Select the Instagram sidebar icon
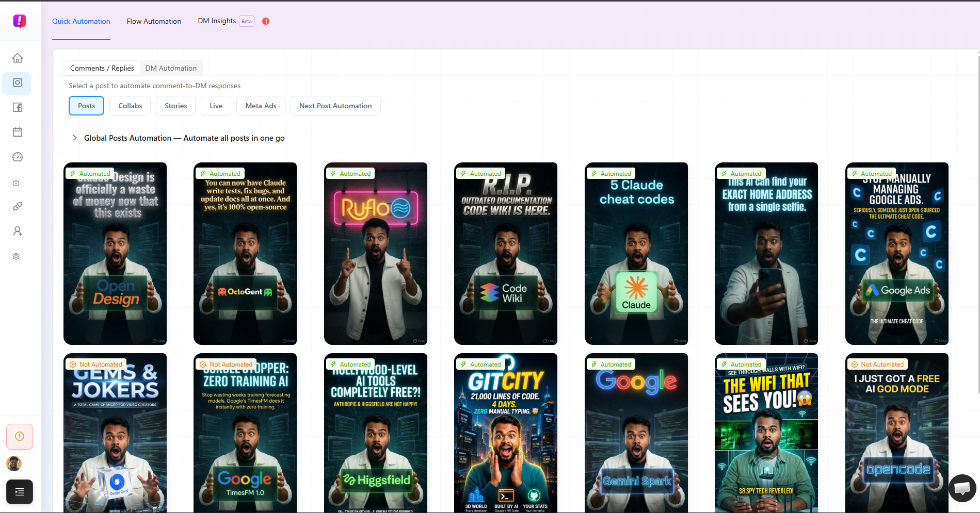 pyautogui.click(x=17, y=83)
